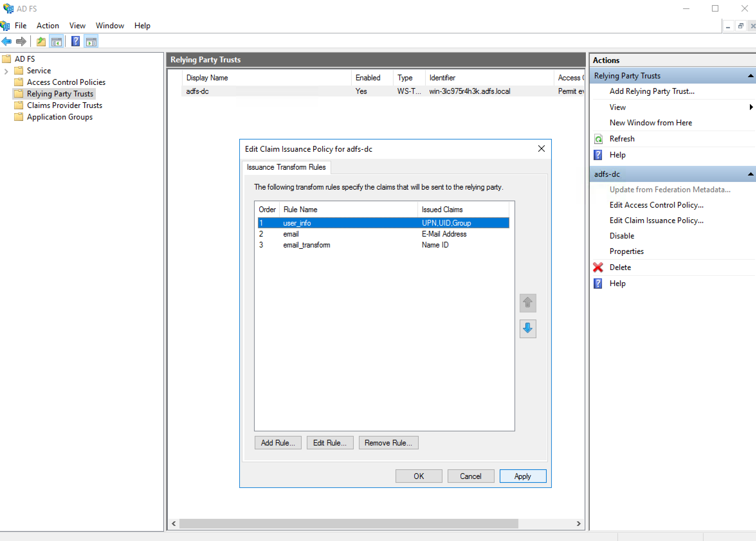Click the Help question-mark toolbar icon
The height and width of the screenshot is (541, 756).
tap(76, 41)
